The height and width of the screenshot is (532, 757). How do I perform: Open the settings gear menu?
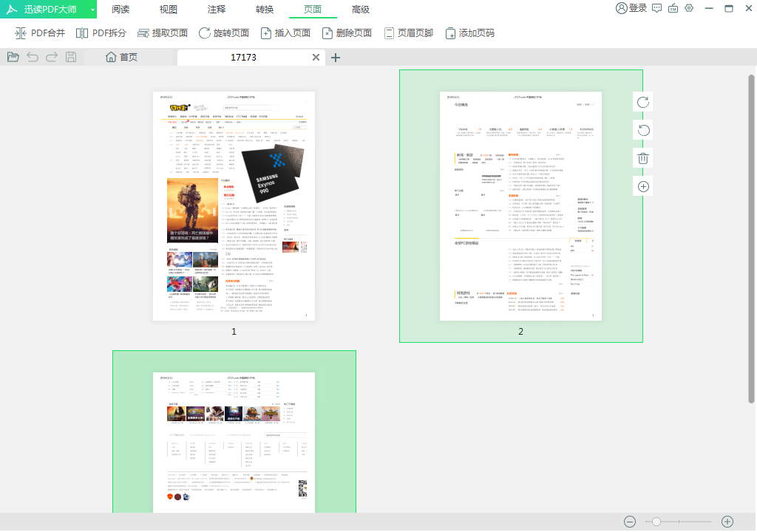click(689, 9)
